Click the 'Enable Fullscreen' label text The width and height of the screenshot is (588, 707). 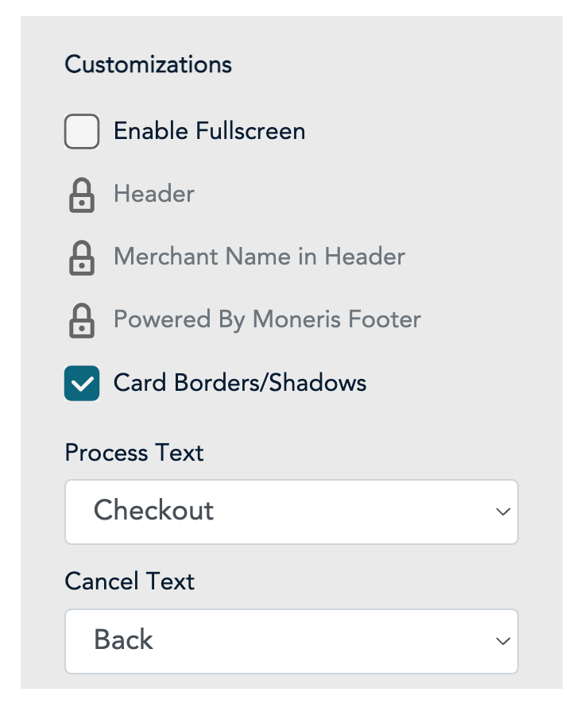209,131
